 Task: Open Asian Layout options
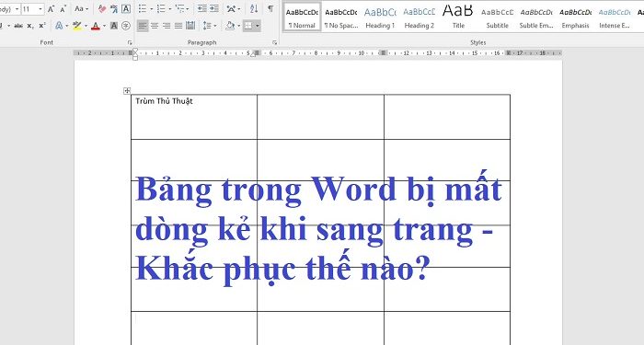pos(231,8)
